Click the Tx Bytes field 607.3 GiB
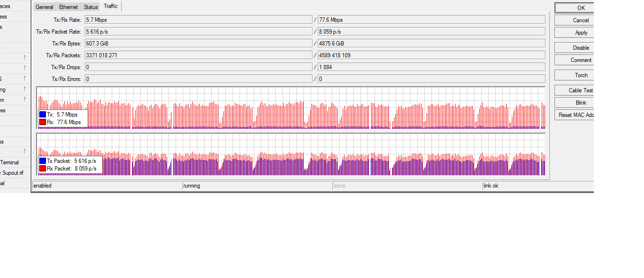644x278 pixels. tap(198, 44)
